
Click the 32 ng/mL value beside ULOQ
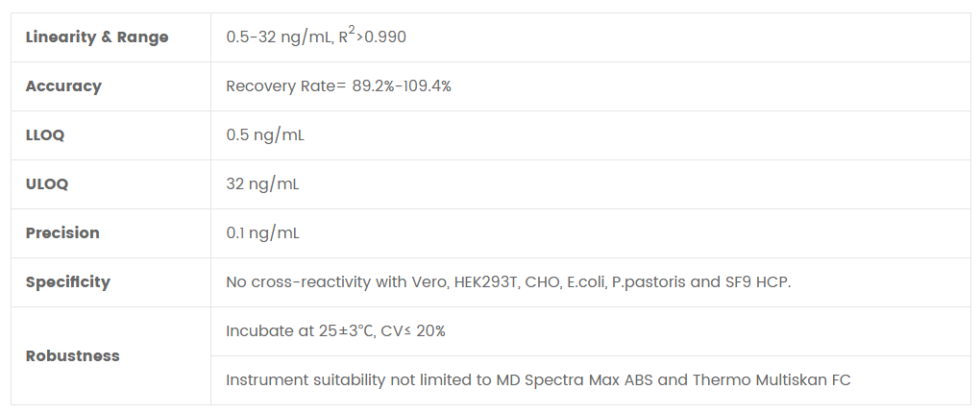(x=262, y=184)
